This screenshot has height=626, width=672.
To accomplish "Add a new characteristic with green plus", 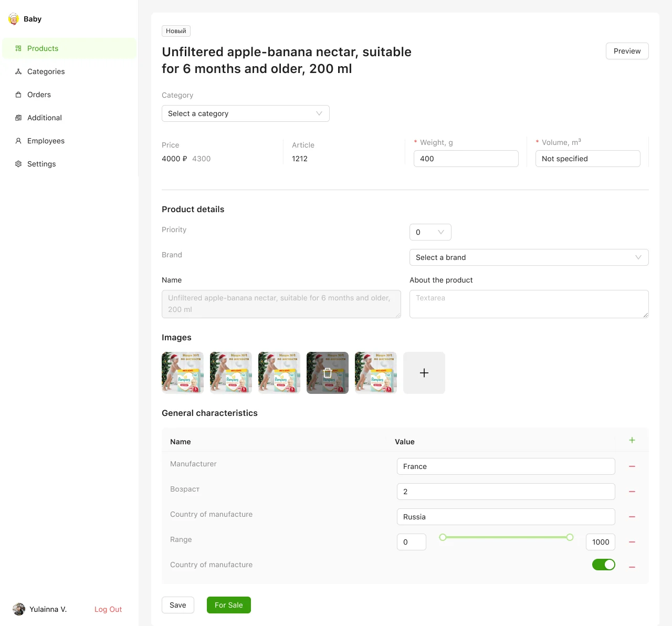I will tap(632, 440).
